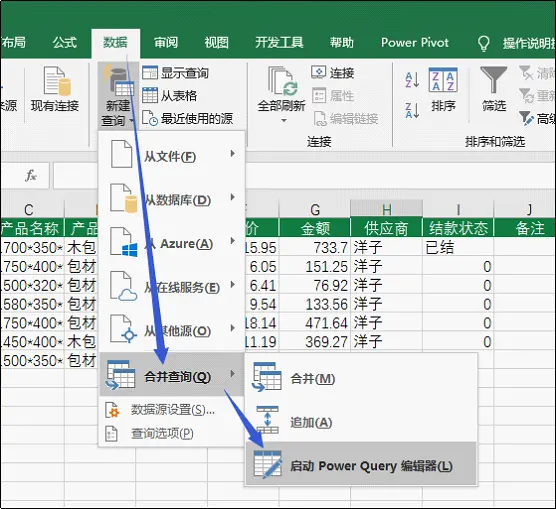Expand the 从在线服务(E) submenu arrow
Screen dimensions: 556x509
[233, 284]
